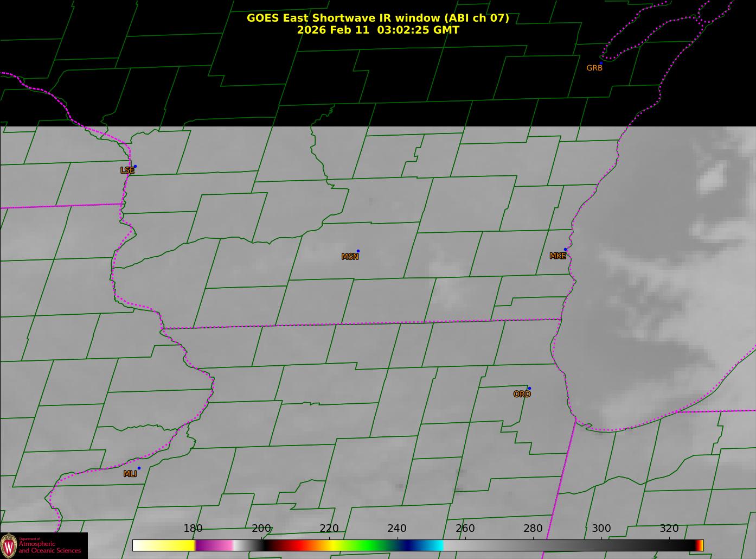
Task: Select the GRB station label
Action: point(594,68)
